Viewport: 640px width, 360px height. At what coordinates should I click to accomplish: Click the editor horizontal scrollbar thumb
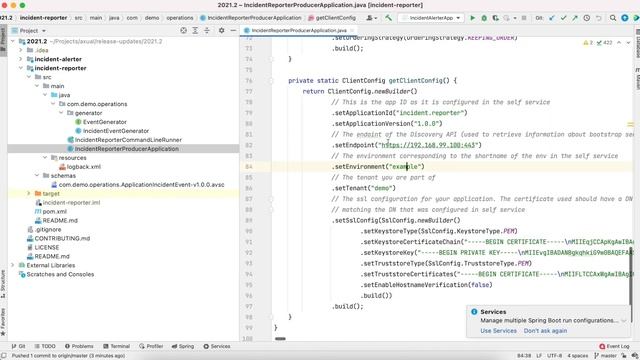(280, 338)
